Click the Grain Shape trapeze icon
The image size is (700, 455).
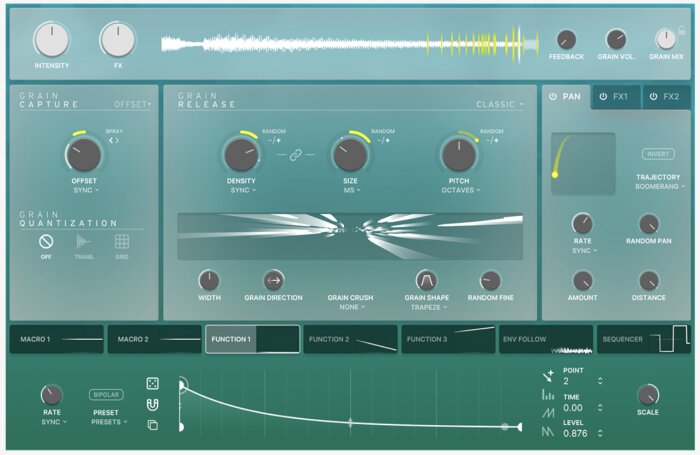[426, 280]
